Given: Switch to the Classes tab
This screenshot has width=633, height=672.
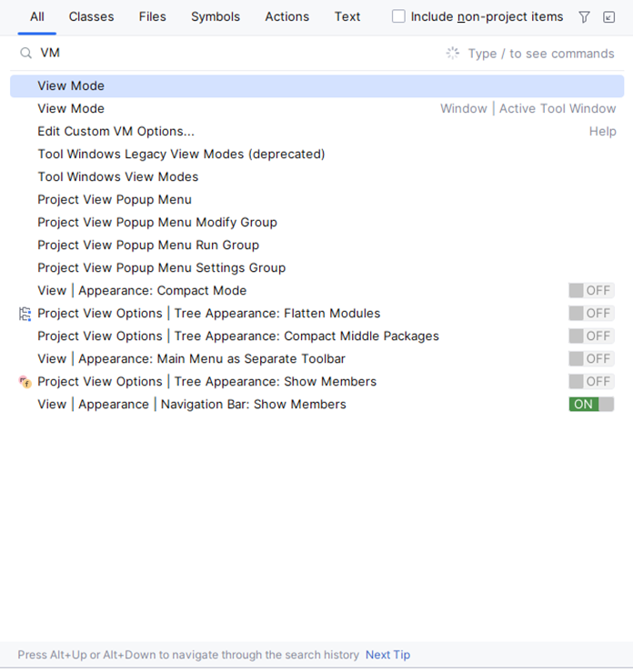Looking at the screenshot, I should point(91,16).
